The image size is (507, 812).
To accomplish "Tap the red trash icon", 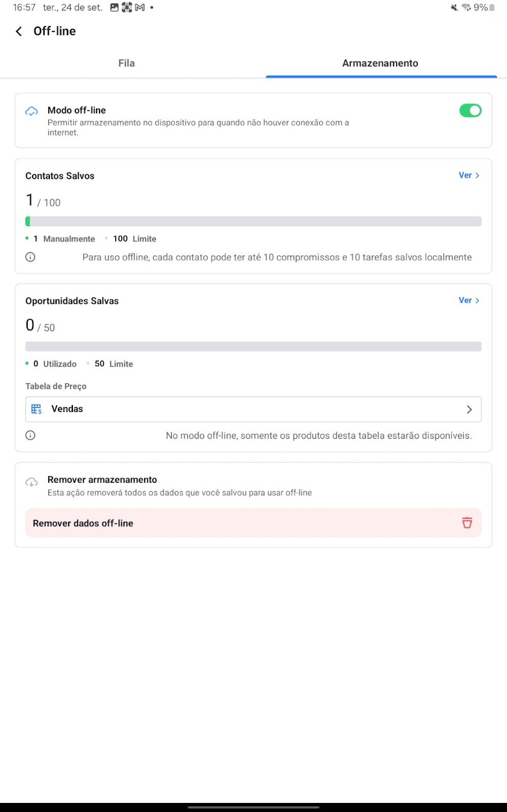I will coord(467,523).
